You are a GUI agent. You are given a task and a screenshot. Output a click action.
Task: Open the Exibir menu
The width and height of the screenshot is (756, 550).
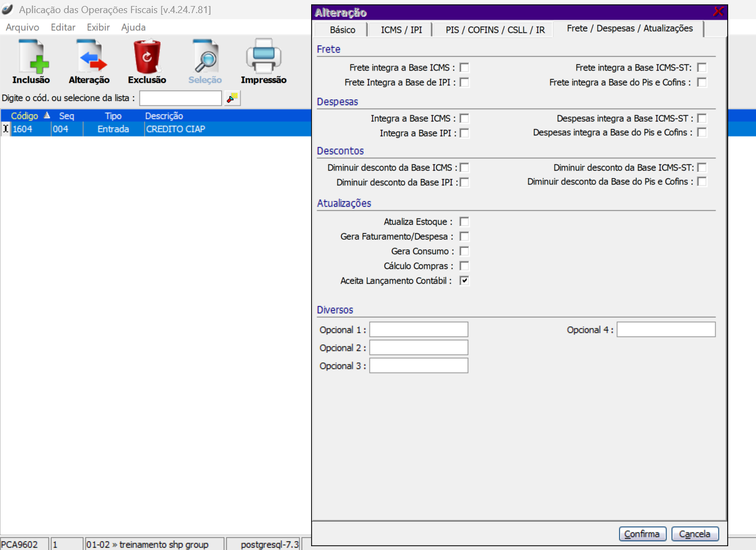(x=98, y=27)
